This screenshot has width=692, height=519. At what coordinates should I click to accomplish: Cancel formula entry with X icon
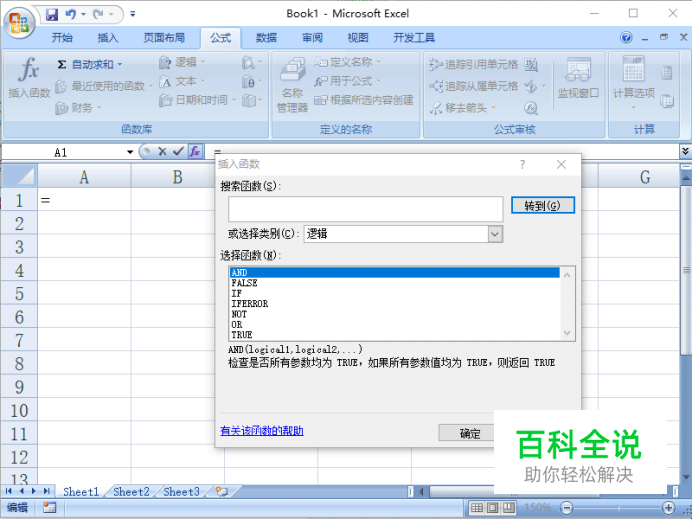pyautogui.click(x=162, y=152)
